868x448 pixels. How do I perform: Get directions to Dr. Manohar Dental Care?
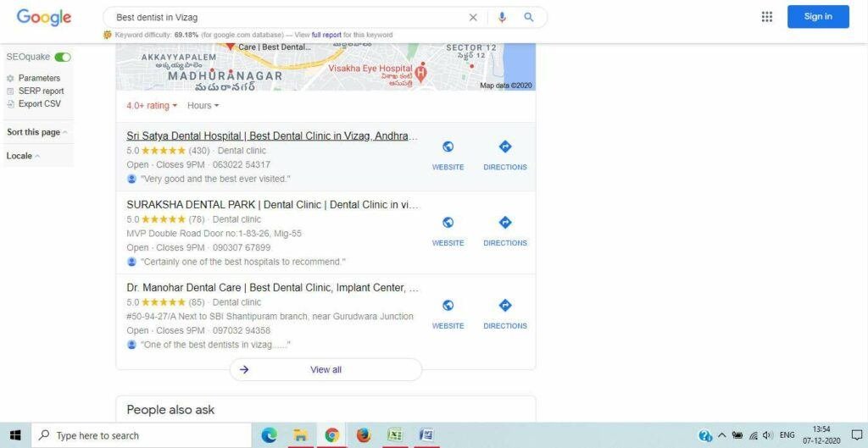(x=505, y=314)
